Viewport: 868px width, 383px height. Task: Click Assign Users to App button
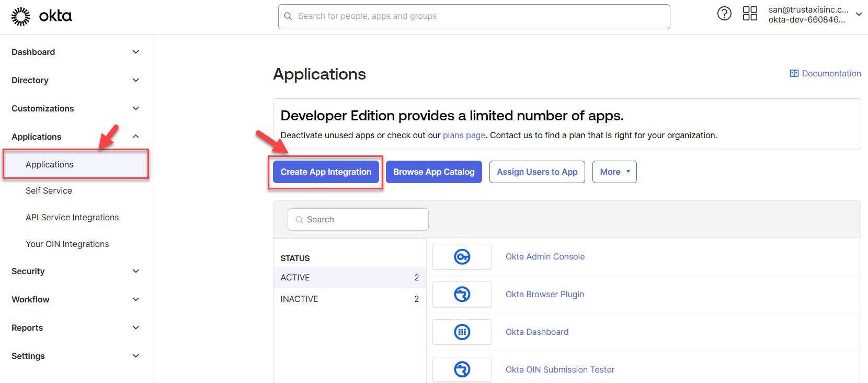pyautogui.click(x=537, y=172)
